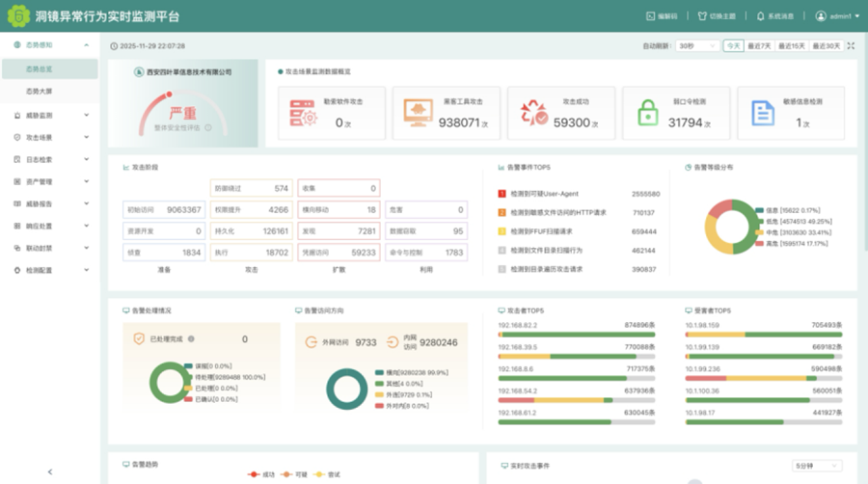Toggle the 中危 legend entry in level chart
This screenshot has height=484, width=868.
click(x=794, y=232)
